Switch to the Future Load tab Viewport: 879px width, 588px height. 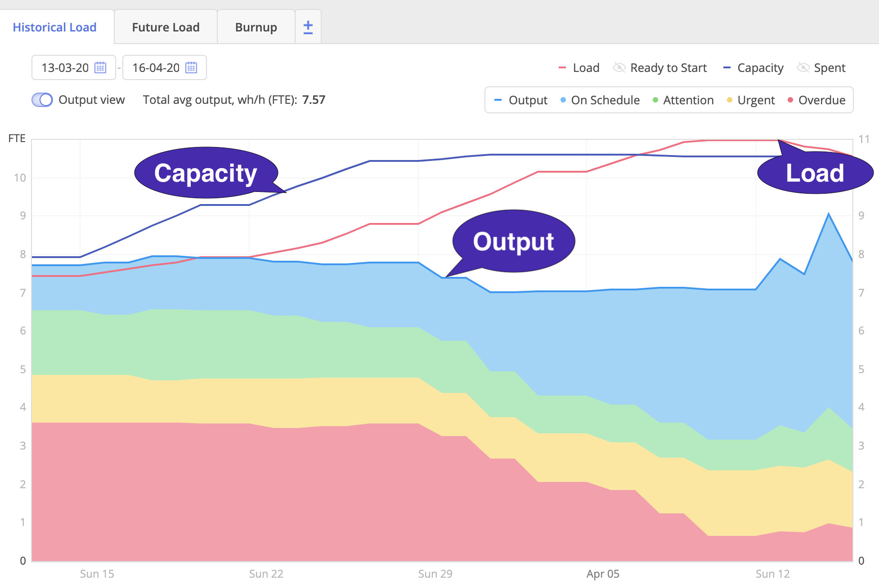point(165,27)
